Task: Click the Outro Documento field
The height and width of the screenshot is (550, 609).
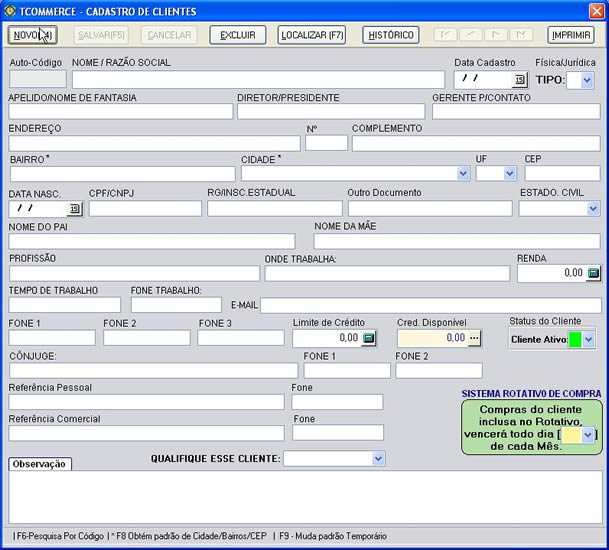Action: point(430,209)
